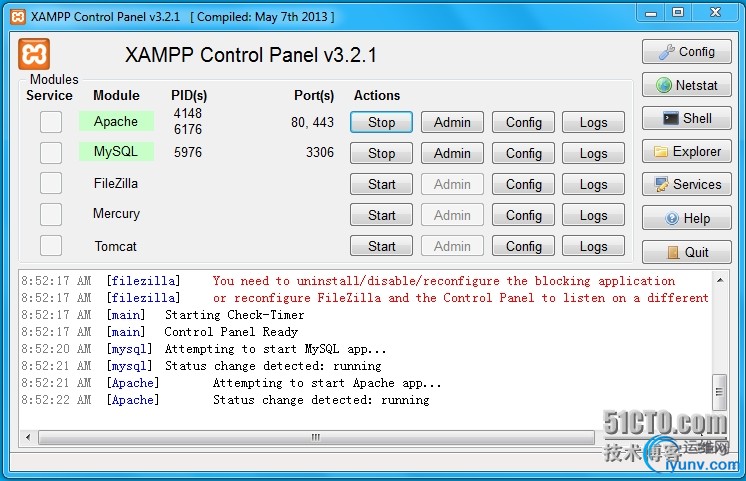Click the highlighted MySQL module label

[116, 151]
